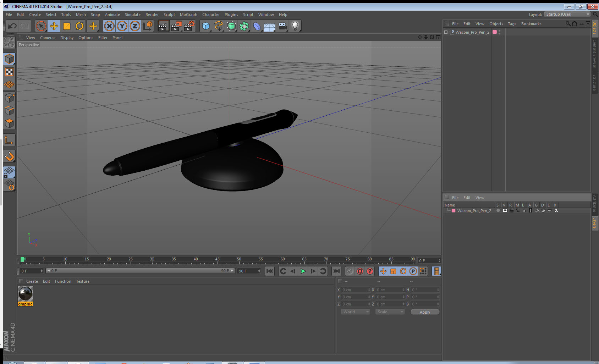Click the end frame 90 F field
Screen dimensions: 599x364
click(x=249, y=271)
